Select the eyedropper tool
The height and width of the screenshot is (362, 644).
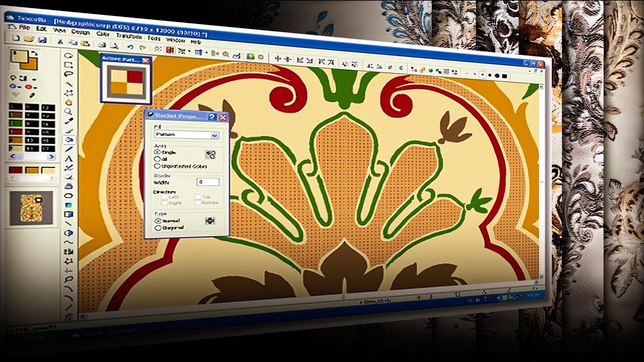(x=69, y=121)
